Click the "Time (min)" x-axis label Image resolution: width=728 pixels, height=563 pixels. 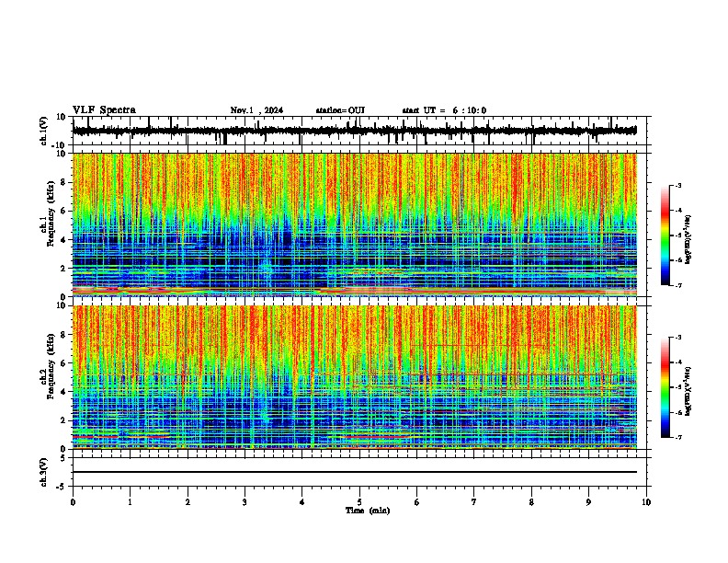tap(368, 511)
